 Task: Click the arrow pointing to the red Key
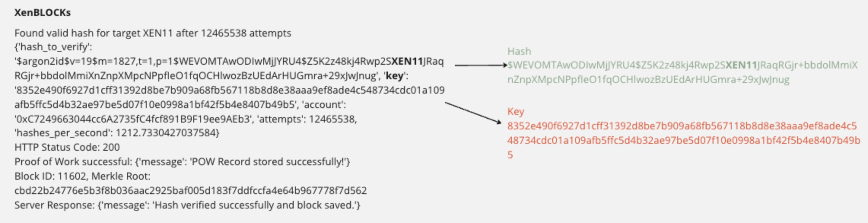[473, 112]
